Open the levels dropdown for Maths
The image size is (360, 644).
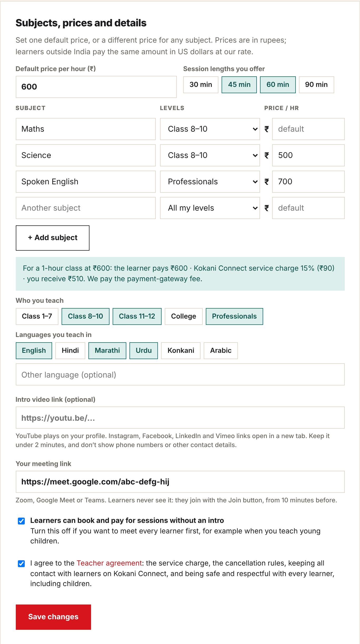210,129
